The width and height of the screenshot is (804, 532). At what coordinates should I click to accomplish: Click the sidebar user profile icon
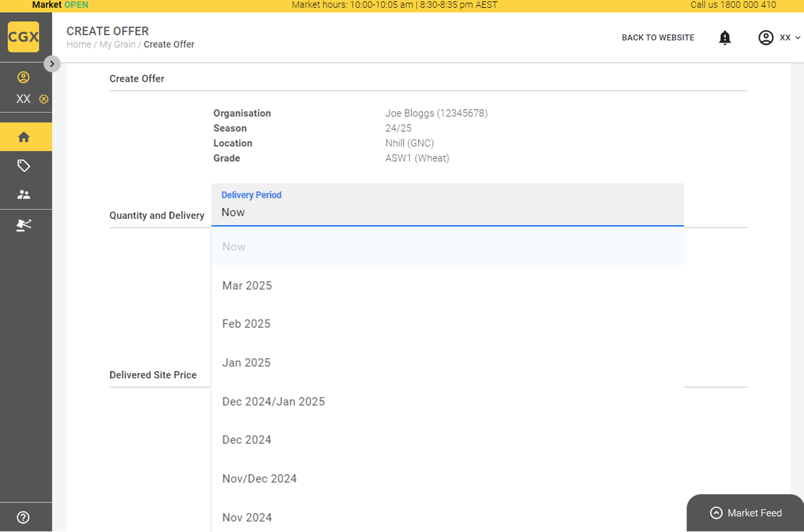click(23, 77)
